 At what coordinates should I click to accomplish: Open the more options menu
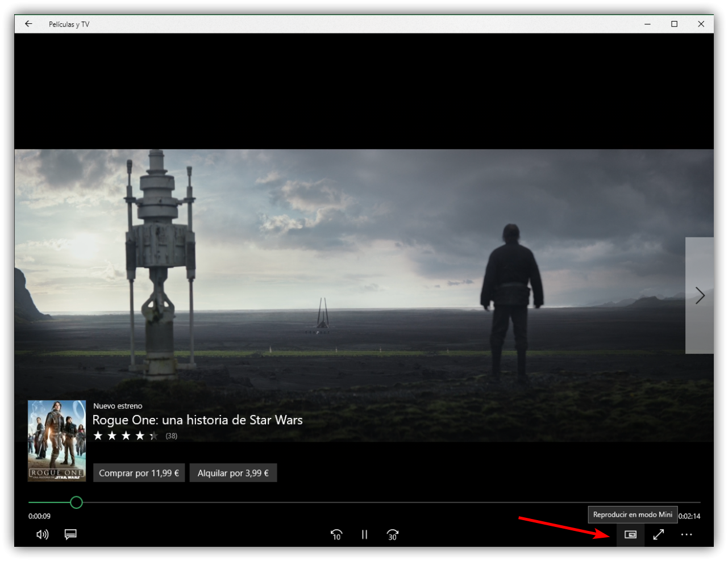[x=687, y=534]
